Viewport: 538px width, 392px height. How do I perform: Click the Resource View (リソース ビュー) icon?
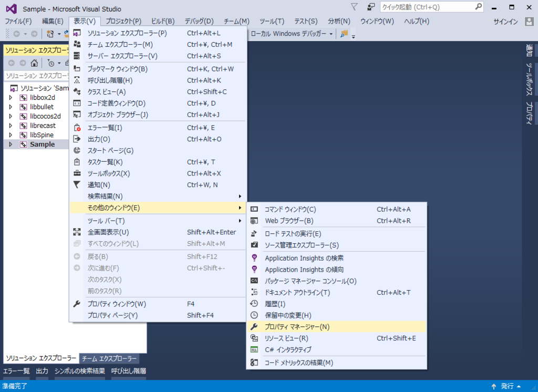(254, 338)
